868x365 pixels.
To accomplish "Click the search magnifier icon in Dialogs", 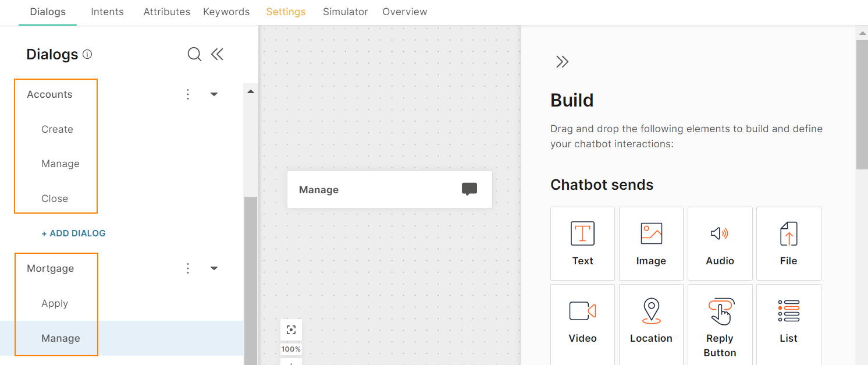I will click(194, 55).
